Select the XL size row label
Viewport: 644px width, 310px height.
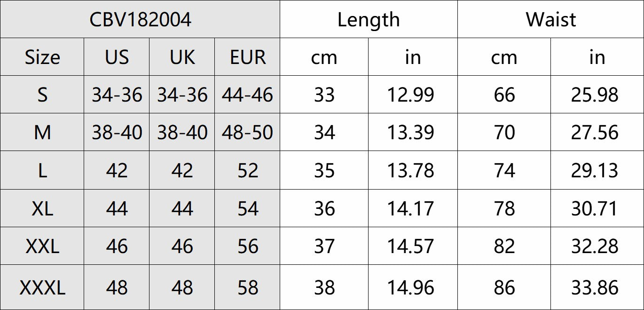42,208
